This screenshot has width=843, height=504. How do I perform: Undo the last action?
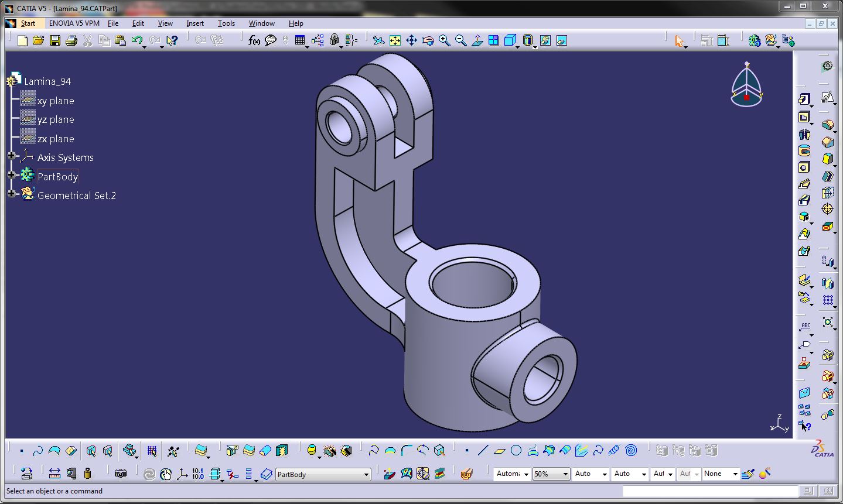coord(136,40)
